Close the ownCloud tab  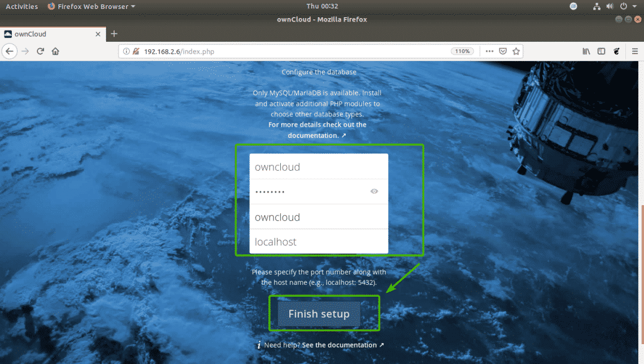coord(98,34)
